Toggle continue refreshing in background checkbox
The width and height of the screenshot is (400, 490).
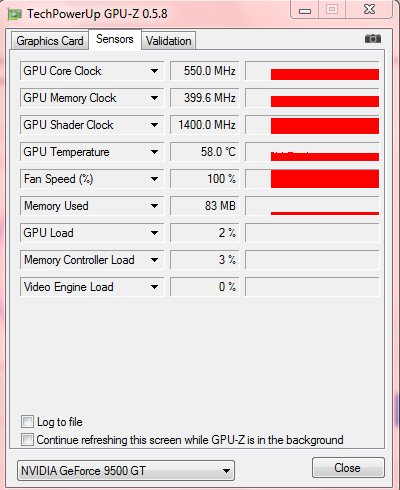click(x=27, y=439)
